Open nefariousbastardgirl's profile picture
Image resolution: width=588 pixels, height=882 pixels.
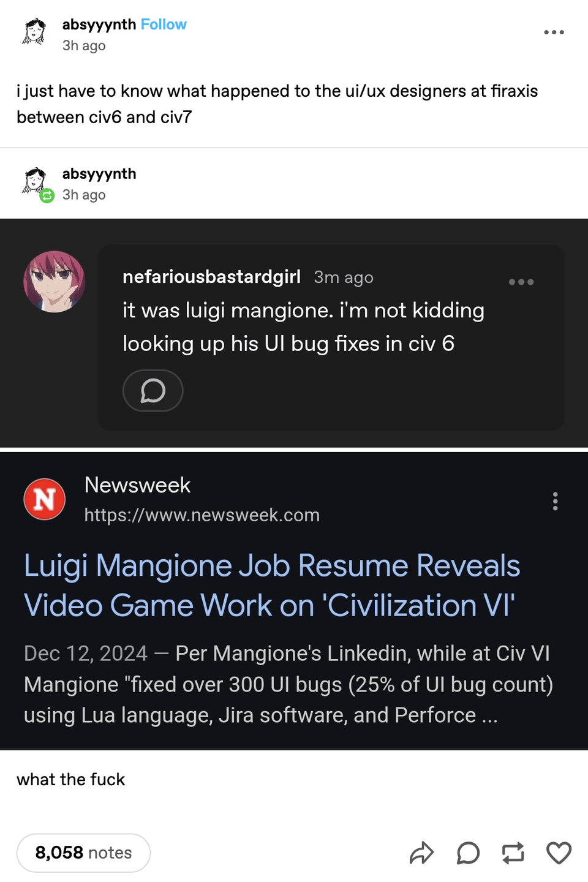pyautogui.click(x=54, y=281)
